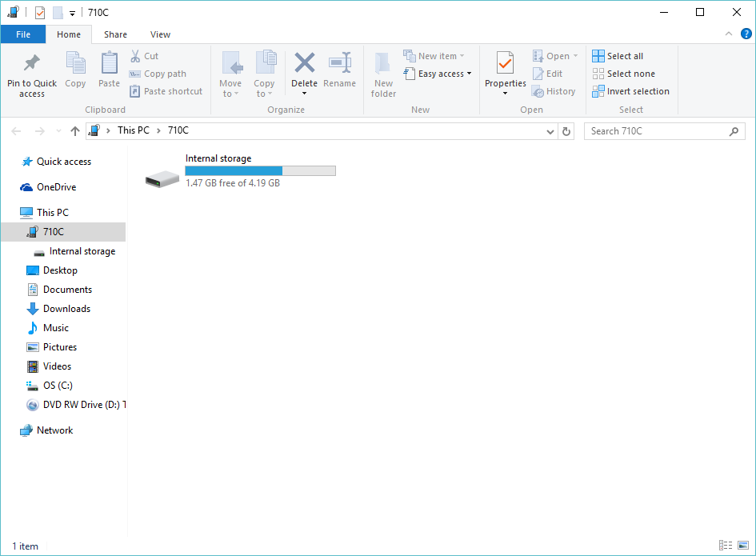Click the 710C device icon in title bar
The height and width of the screenshot is (556, 756).
(x=13, y=12)
